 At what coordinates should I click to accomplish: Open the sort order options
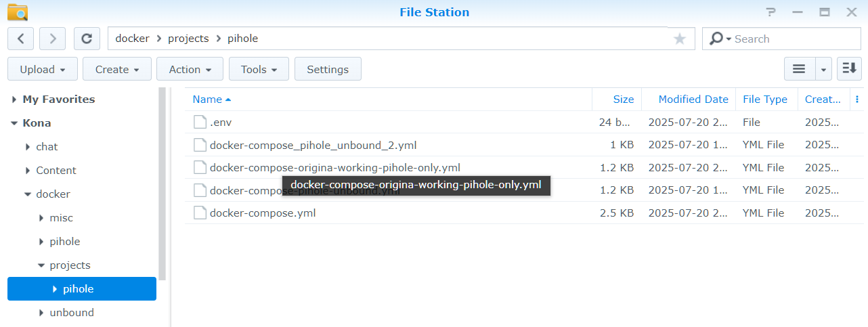pos(849,69)
